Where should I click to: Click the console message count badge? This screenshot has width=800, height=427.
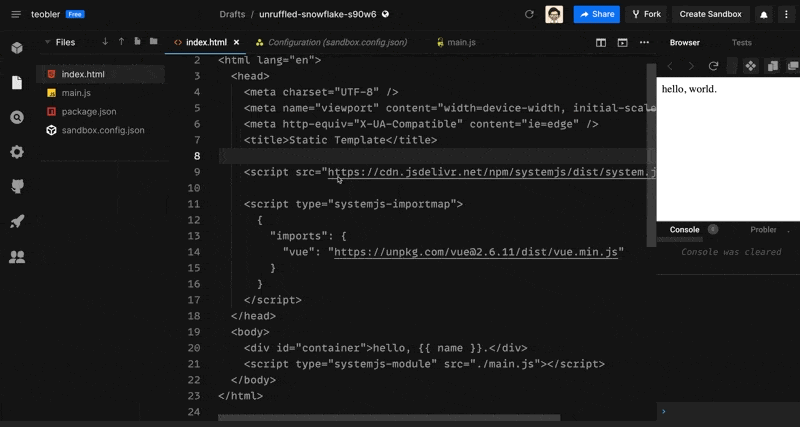point(713,230)
